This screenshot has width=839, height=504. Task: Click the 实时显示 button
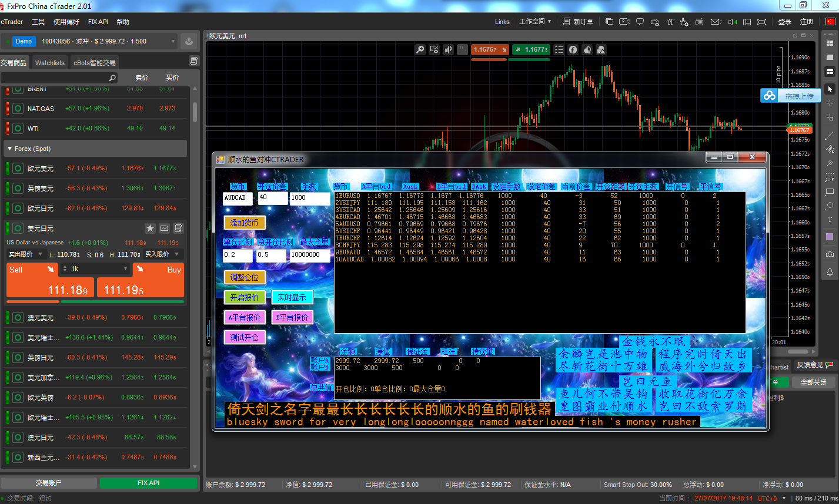[292, 297]
